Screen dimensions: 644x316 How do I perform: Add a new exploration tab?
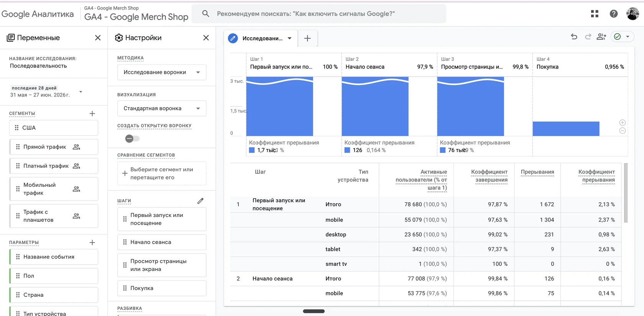[x=307, y=38]
